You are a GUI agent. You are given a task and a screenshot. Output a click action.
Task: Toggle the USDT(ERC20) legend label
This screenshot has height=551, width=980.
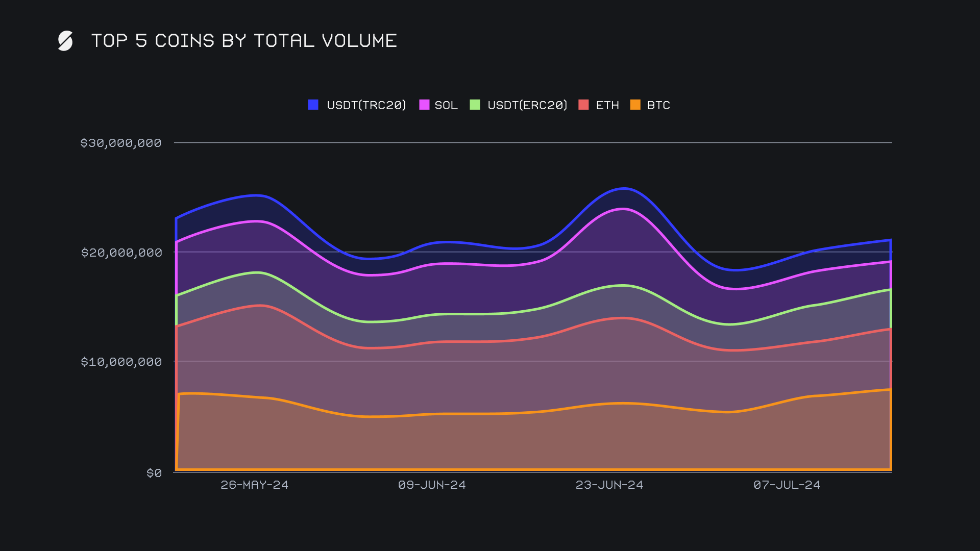pyautogui.click(x=527, y=105)
